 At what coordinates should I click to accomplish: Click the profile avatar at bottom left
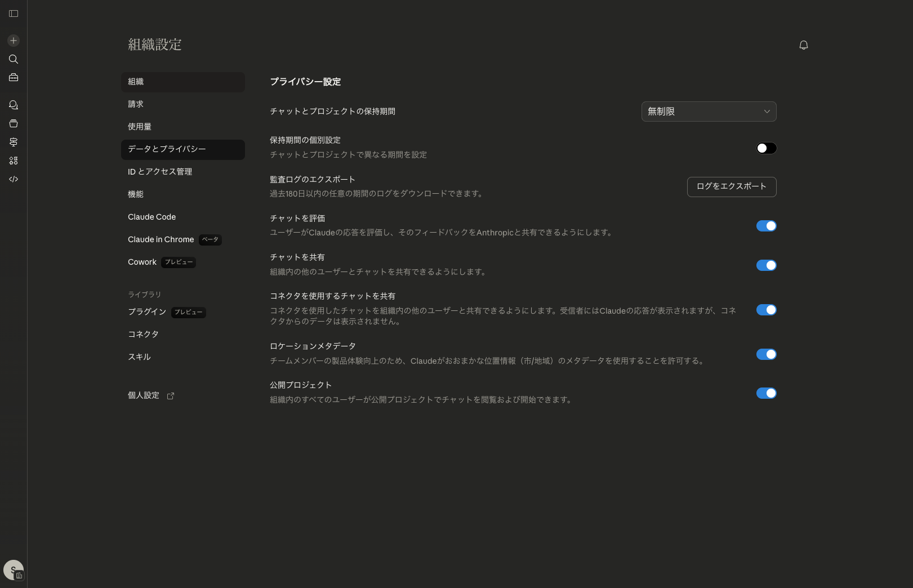(x=14, y=569)
